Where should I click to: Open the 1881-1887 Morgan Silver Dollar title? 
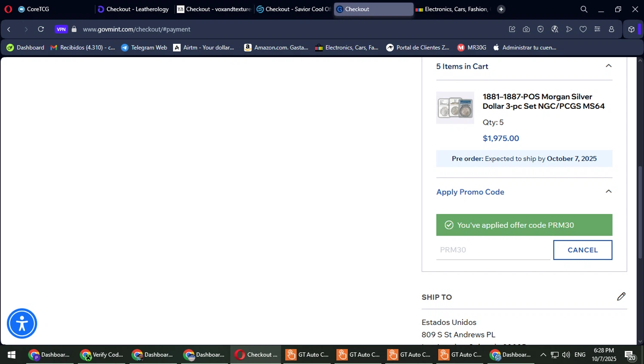(544, 101)
